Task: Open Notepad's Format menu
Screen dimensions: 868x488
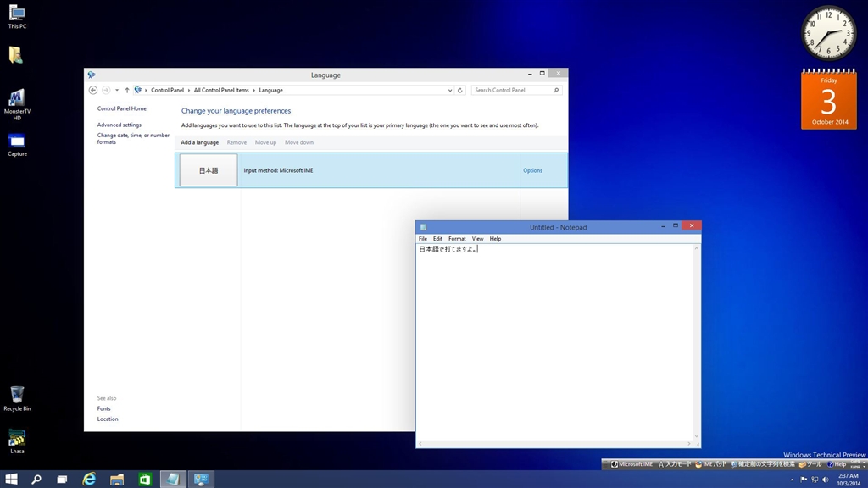Action: click(457, 239)
